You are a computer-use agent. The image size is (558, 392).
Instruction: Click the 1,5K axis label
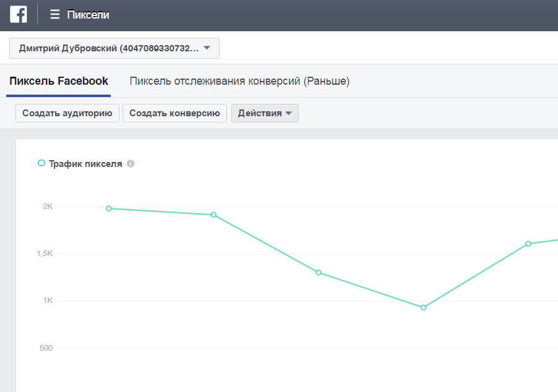click(45, 254)
